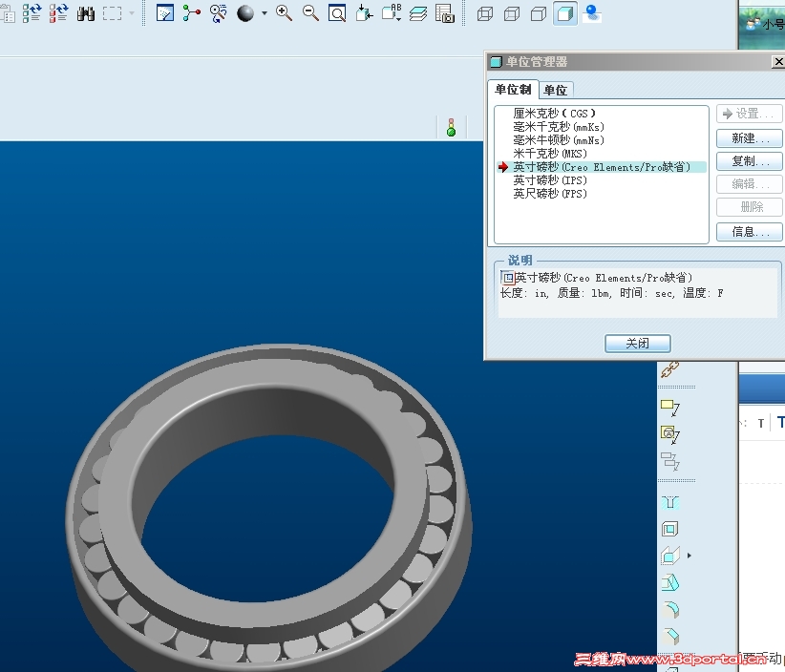Click the dashed selection box tool

tap(112, 13)
